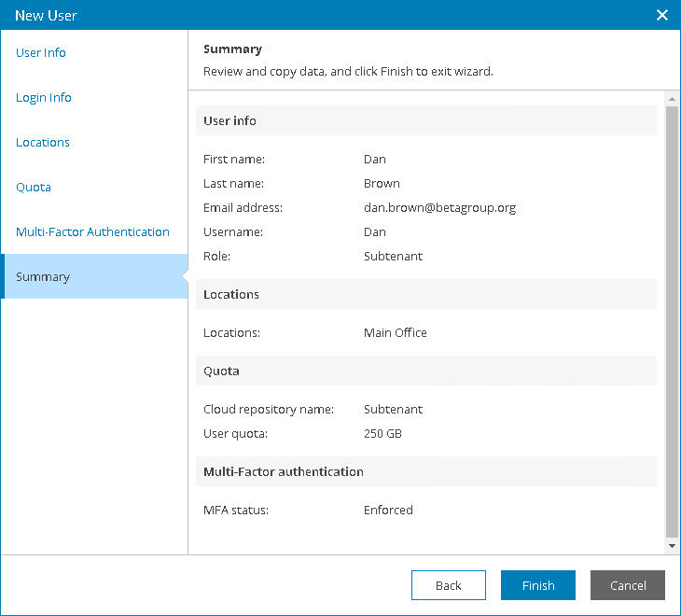Click the Last name value Brown
This screenshot has width=681, height=616.
click(x=382, y=184)
